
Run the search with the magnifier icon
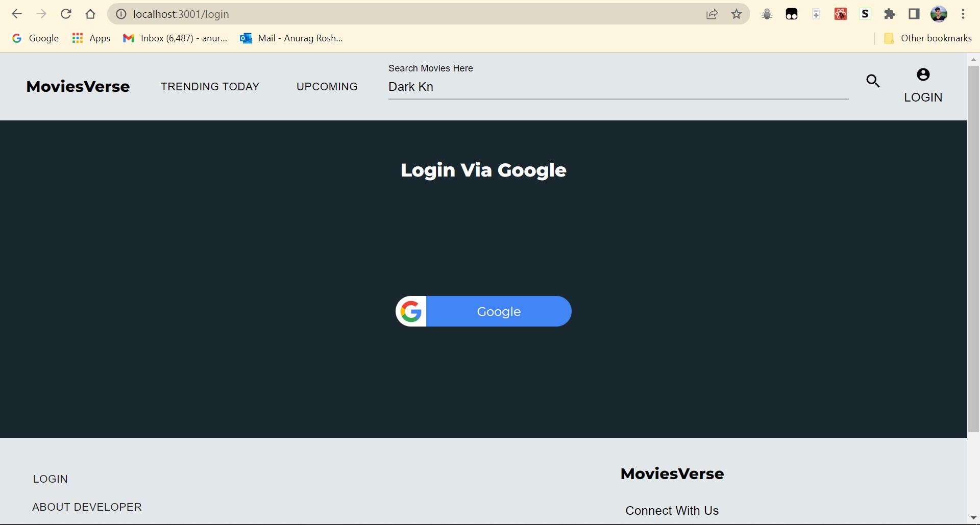click(x=873, y=81)
